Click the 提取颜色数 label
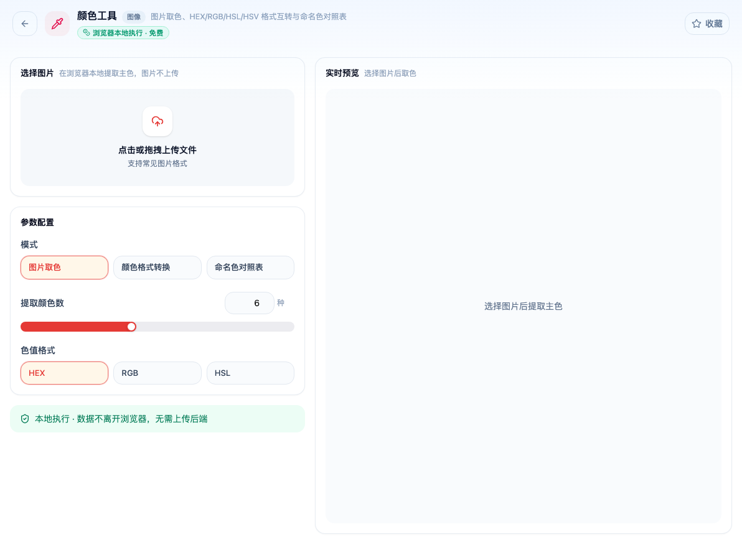 pos(42,303)
